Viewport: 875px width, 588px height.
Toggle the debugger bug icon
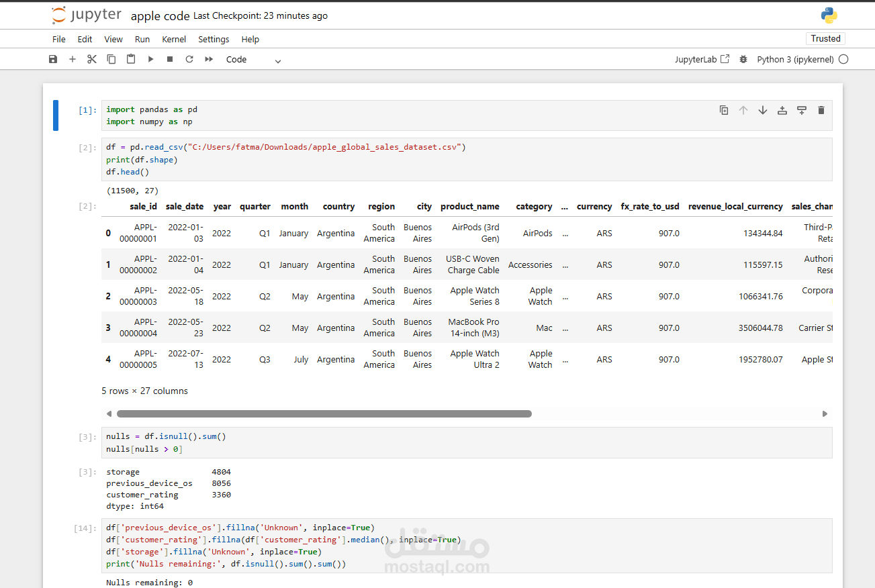pyautogui.click(x=743, y=59)
